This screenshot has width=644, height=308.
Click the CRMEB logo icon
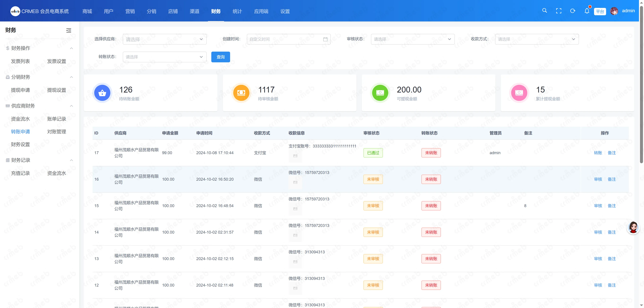15,11
